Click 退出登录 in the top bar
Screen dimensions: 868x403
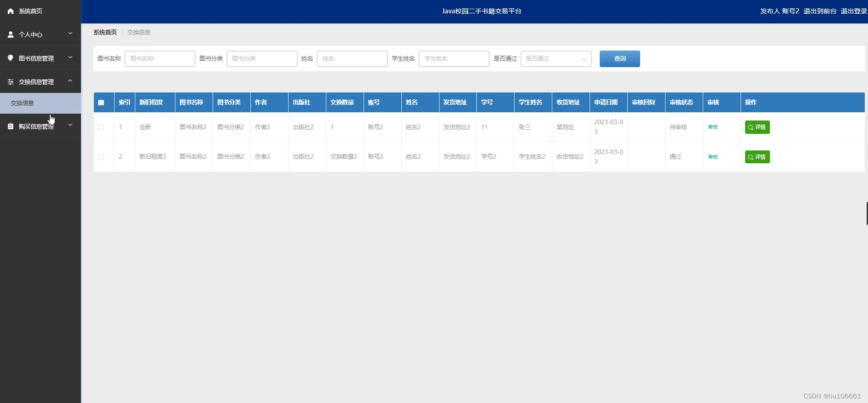[854, 11]
